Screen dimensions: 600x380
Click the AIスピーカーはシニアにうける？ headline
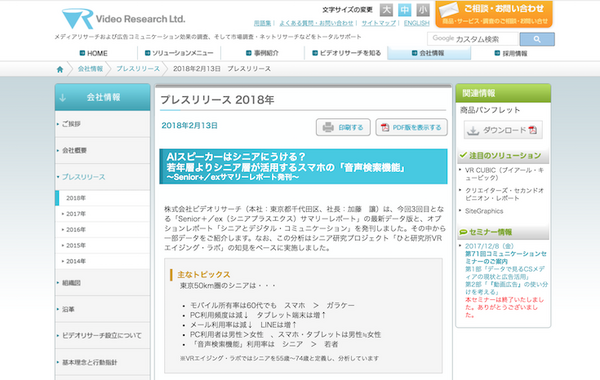(x=236, y=157)
